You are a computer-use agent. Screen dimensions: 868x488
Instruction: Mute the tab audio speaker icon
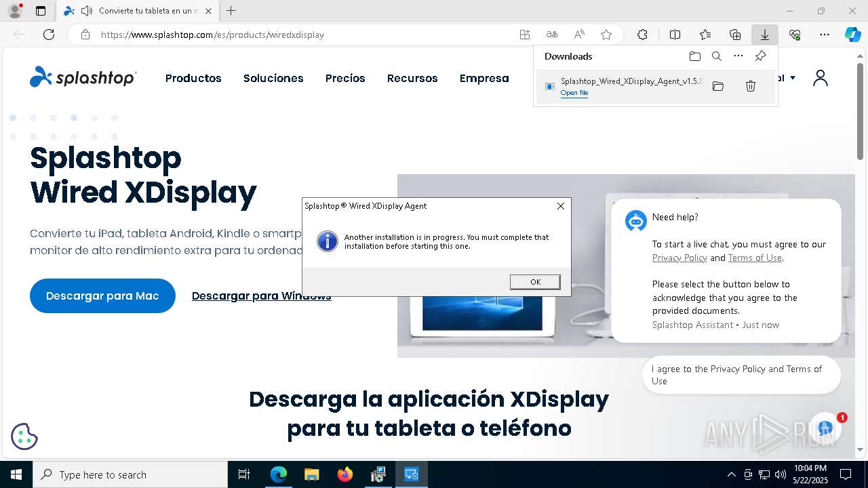86,11
